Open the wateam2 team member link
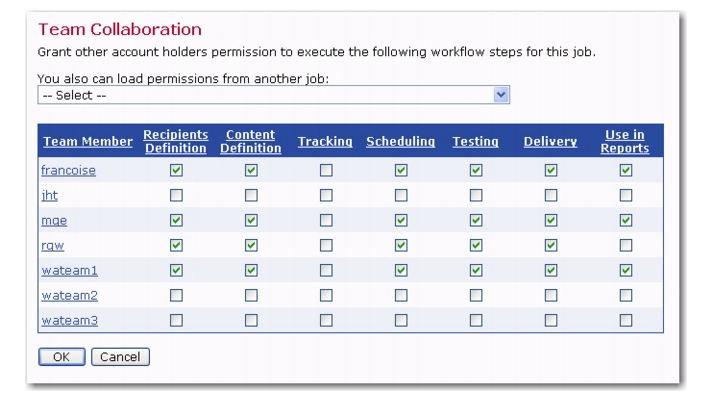This screenshot has width=712, height=399. (x=69, y=296)
